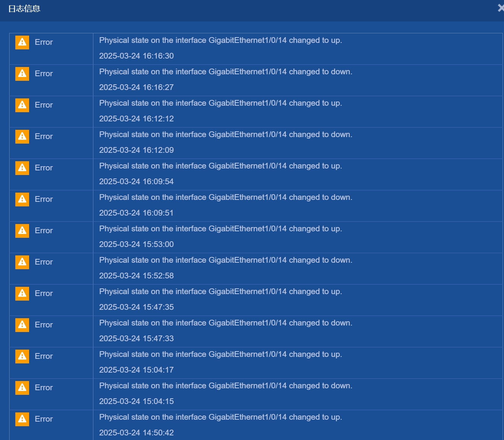Viewport: 504px width, 440px height.
Task: Click the message above timestamp 16:09:54
Action: click(220, 166)
